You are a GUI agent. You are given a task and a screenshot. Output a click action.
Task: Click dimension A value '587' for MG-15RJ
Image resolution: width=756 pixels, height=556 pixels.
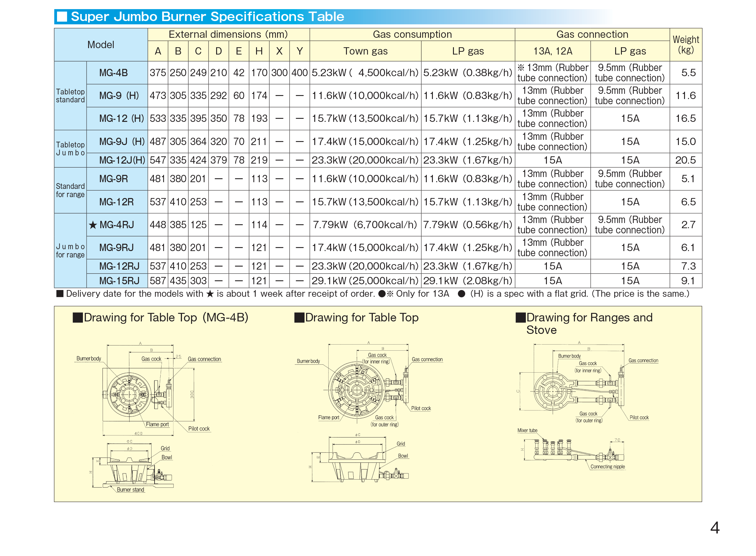[158, 281]
